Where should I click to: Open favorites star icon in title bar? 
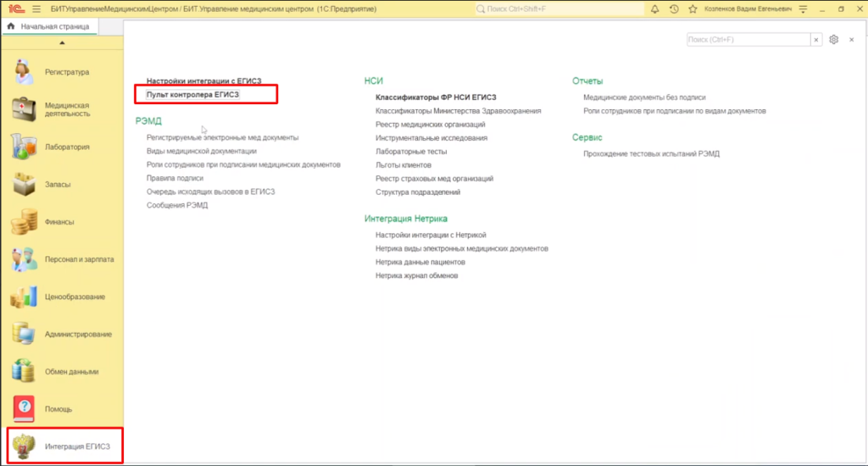tap(693, 8)
